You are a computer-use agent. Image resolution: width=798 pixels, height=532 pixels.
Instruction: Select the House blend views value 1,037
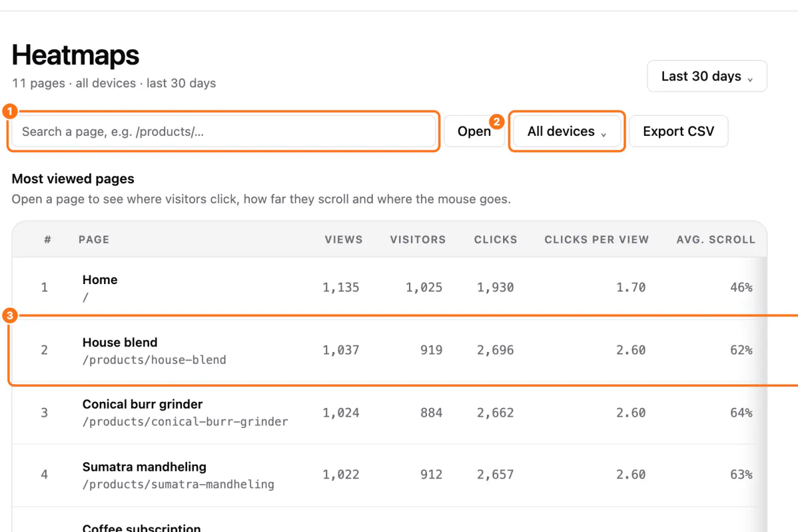(341, 350)
